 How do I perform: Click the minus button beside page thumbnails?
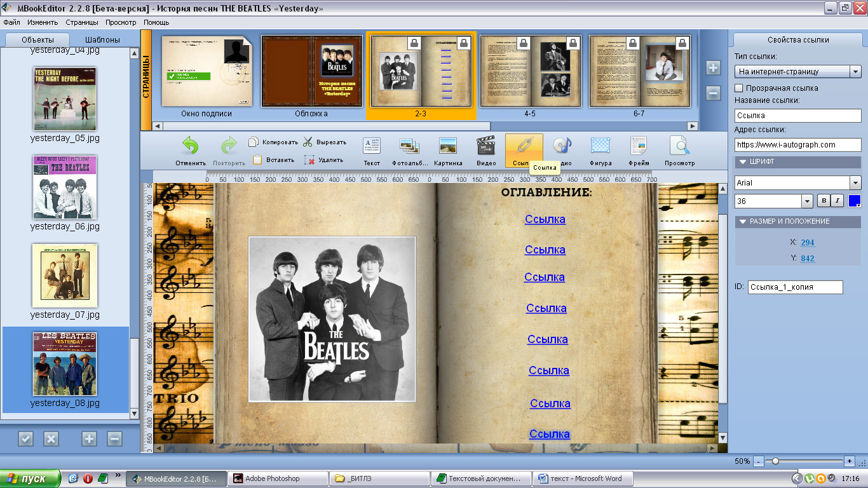point(713,93)
